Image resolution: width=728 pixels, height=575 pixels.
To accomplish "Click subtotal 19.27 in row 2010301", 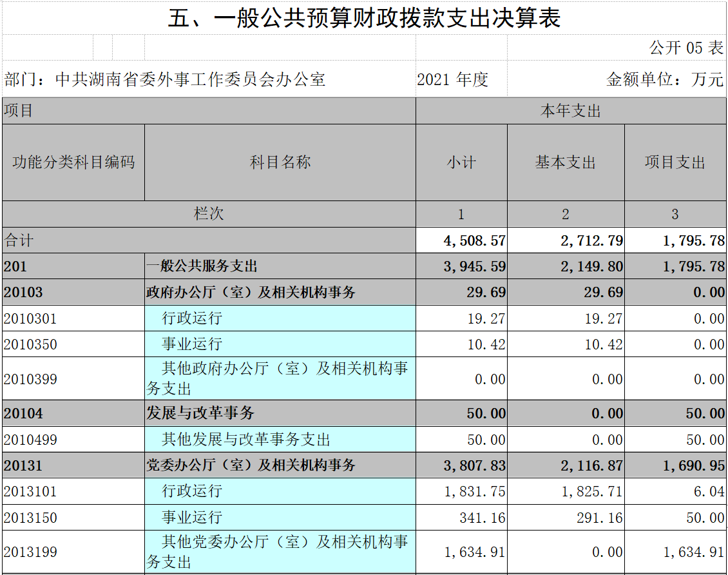I will (461, 318).
